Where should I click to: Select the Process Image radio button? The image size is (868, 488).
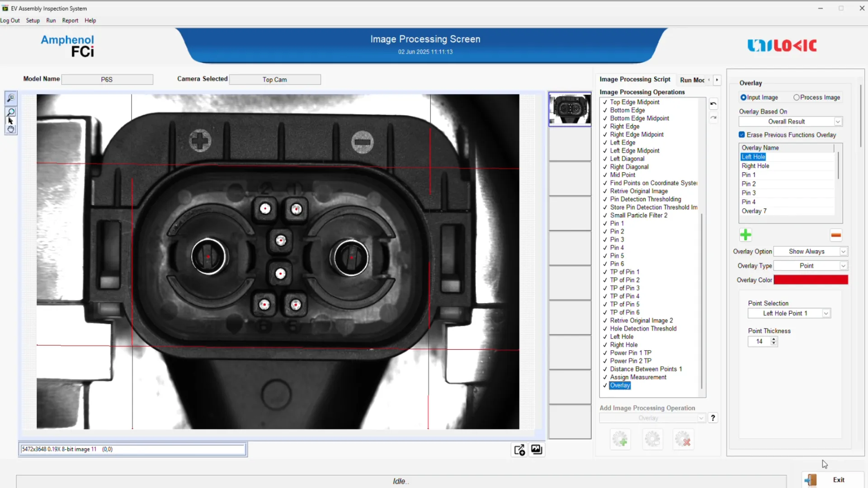tap(797, 98)
